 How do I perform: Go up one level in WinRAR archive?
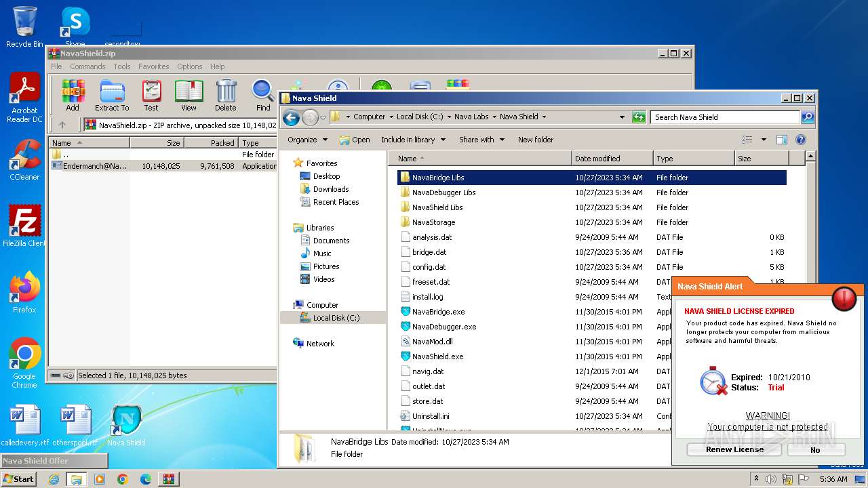[62, 125]
